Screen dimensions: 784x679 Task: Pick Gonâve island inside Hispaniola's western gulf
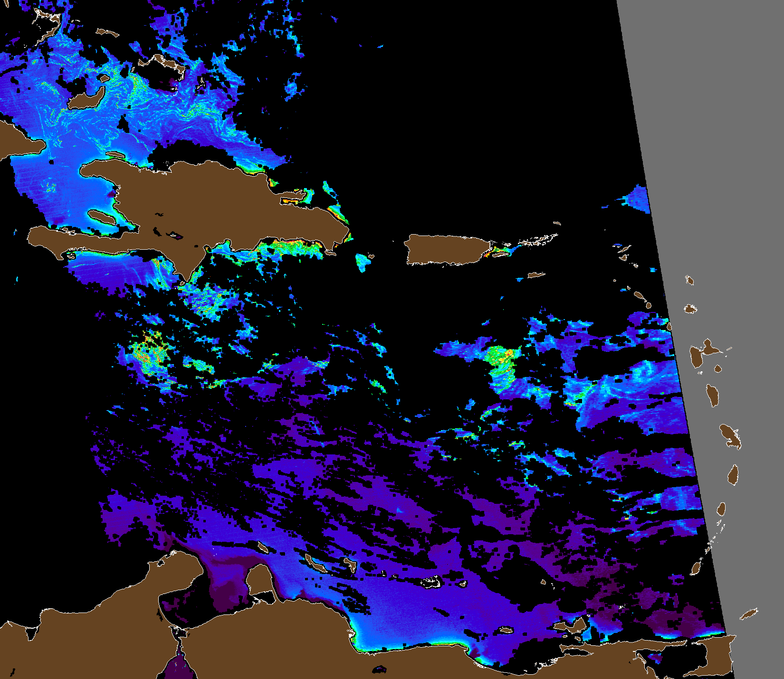click(102, 217)
